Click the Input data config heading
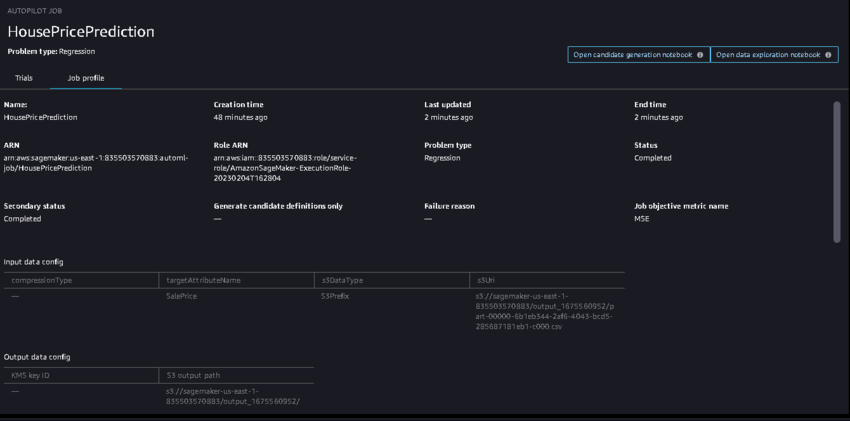The width and height of the screenshot is (850, 421). point(34,262)
